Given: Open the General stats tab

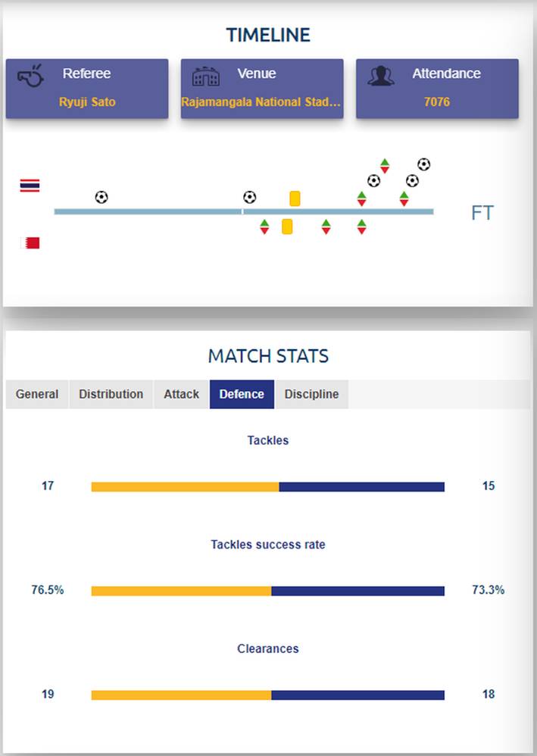Looking at the screenshot, I should coord(37,394).
